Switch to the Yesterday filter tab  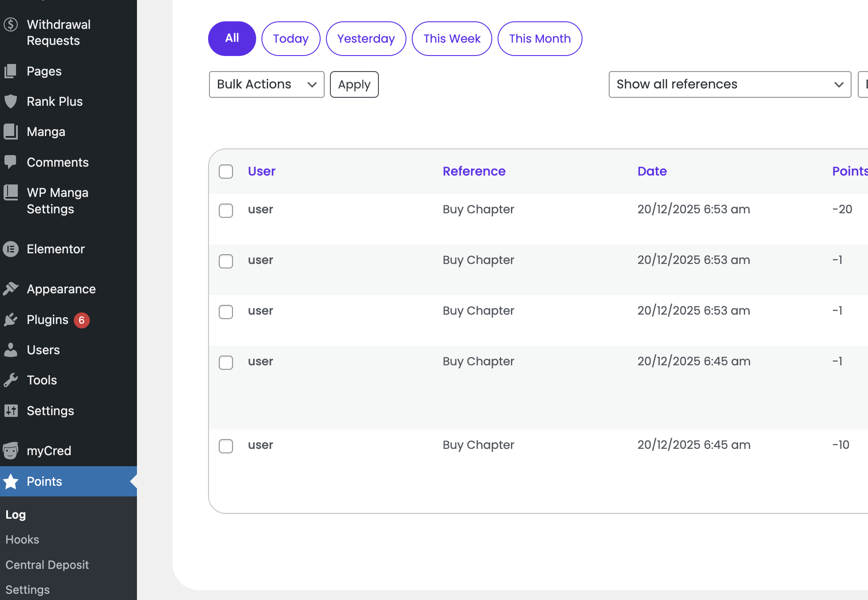[366, 39]
